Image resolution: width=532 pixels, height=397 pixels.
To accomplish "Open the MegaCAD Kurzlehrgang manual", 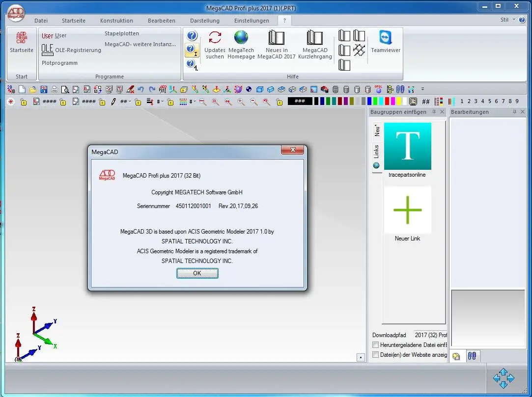I will click(315, 45).
